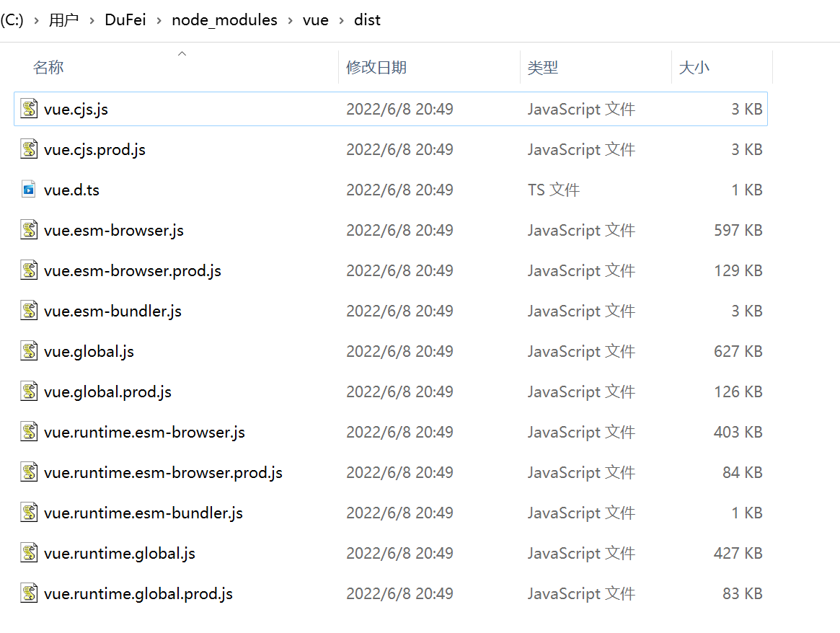Image resolution: width=840 pixels, height=633 pixels.
Task: Click the vue.esm-browser.js file icon
Action: 29,230
